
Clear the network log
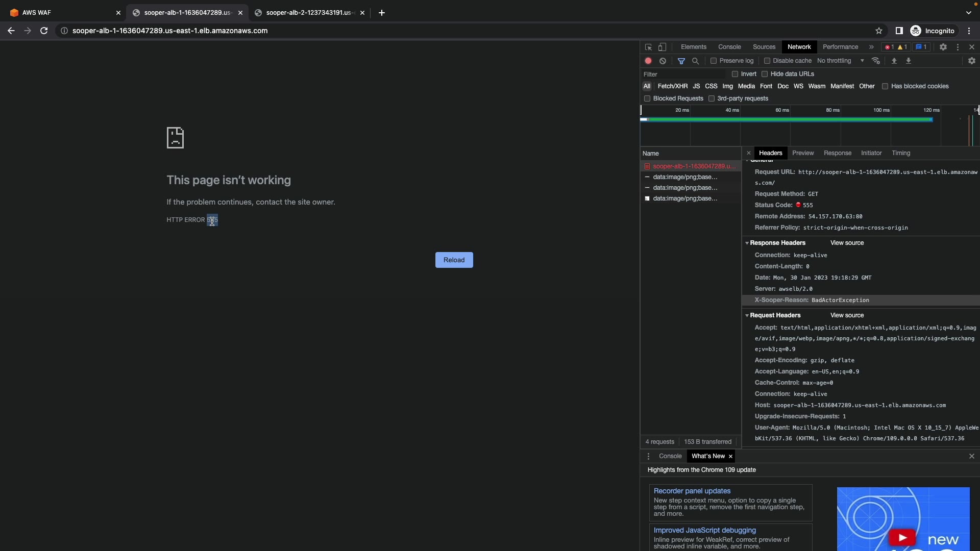663,61
